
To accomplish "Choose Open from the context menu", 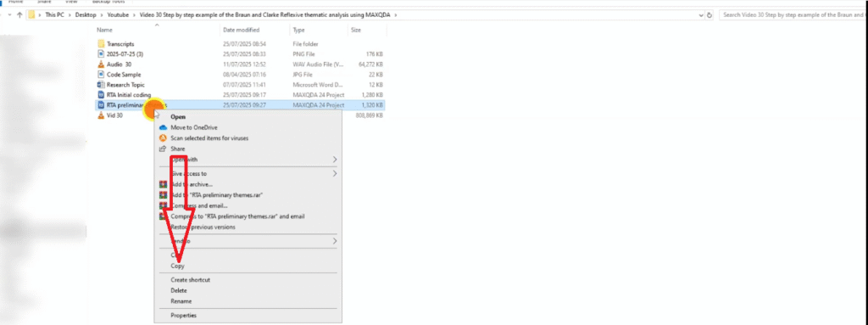I will tap(178, 117).
